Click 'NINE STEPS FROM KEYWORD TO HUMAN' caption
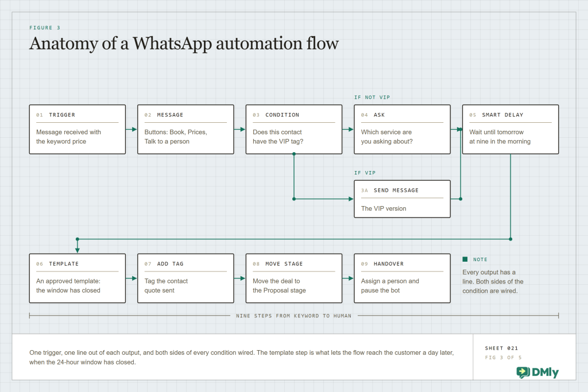The height and width of the screenshot is (392, 588). point(293,316)
